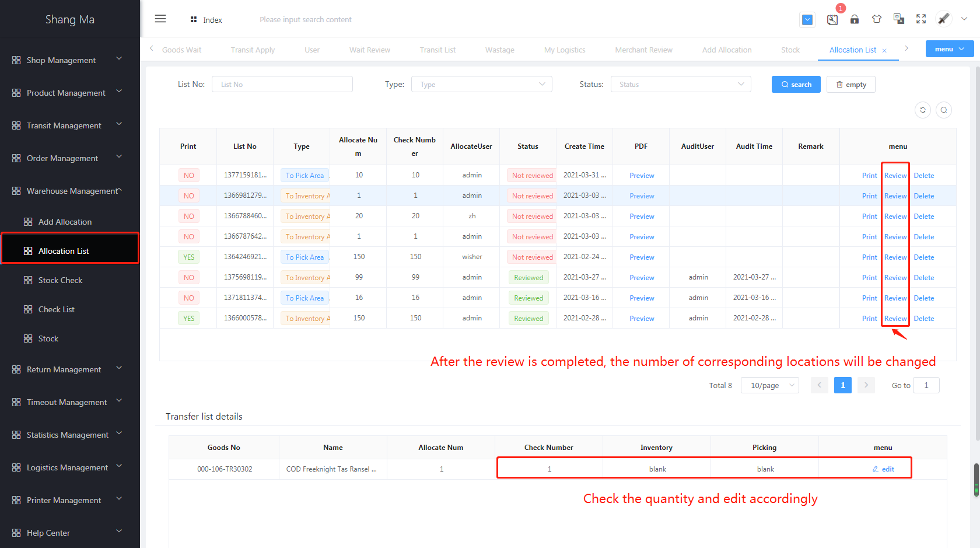Viewport: 980px width, 548px height.
Task: Toggle the search panel with the round magnifier icon
Action: point(944,110)
